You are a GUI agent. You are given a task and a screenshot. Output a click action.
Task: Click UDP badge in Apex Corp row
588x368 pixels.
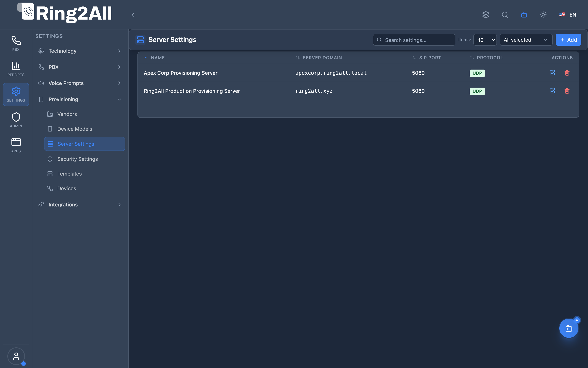coord(477,73)
